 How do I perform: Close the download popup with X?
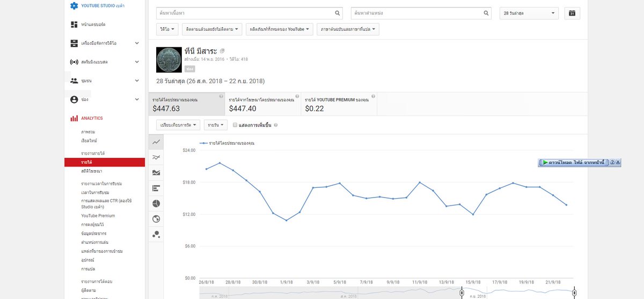tap(618, 162)
